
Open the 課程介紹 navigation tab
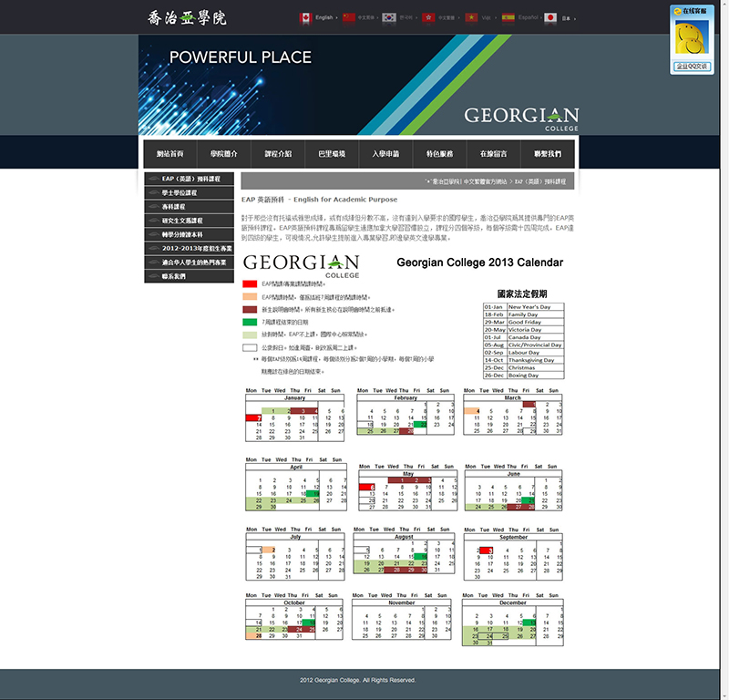coord(278,154)
